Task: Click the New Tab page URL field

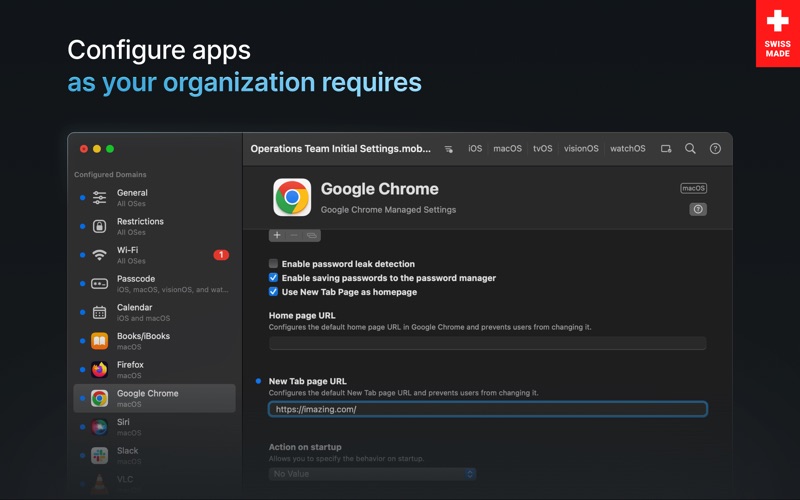Action: (x=487, y=409)
